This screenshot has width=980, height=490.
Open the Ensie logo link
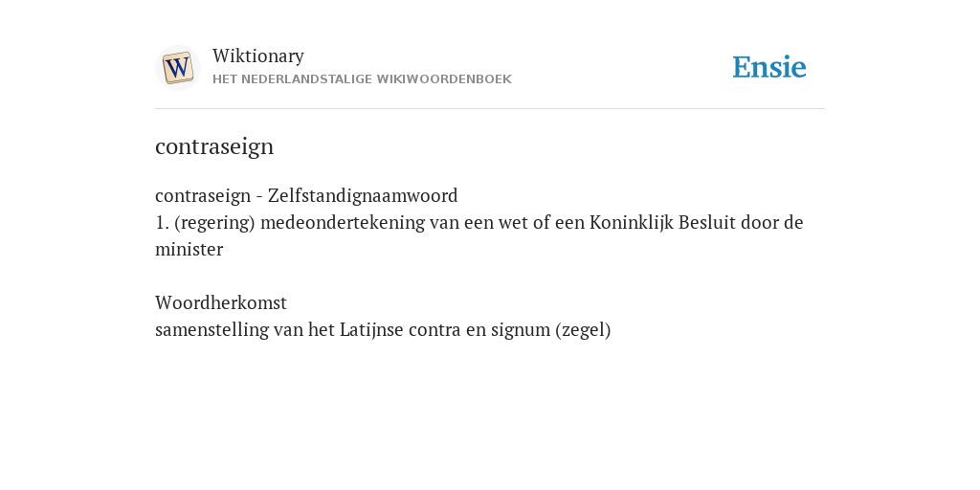768,67
